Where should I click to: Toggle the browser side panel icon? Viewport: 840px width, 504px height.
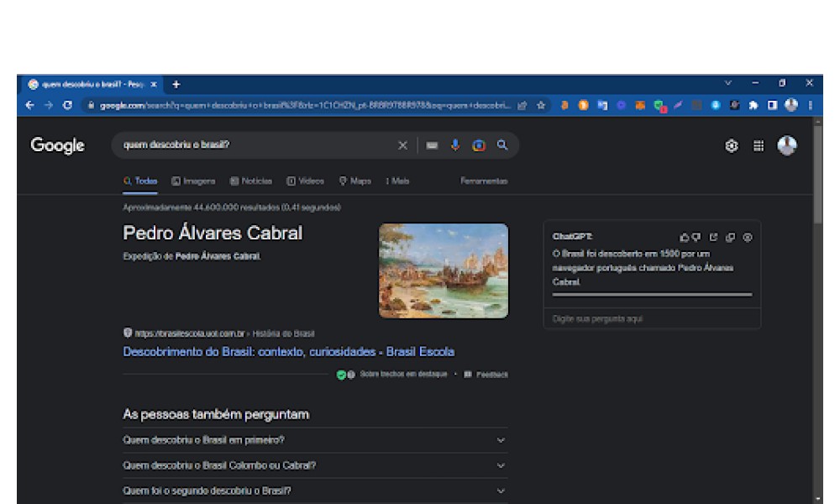[x=772, y=106]
